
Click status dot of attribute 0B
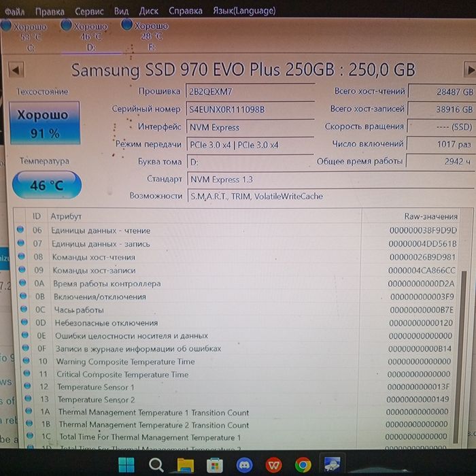click(x=23, y=296)
